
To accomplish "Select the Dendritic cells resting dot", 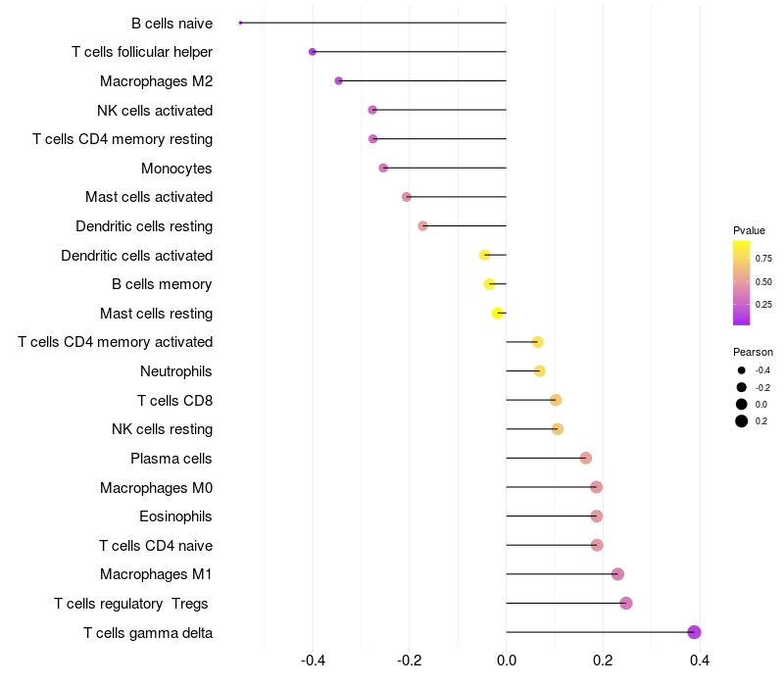I will click(x=423, y=225).
